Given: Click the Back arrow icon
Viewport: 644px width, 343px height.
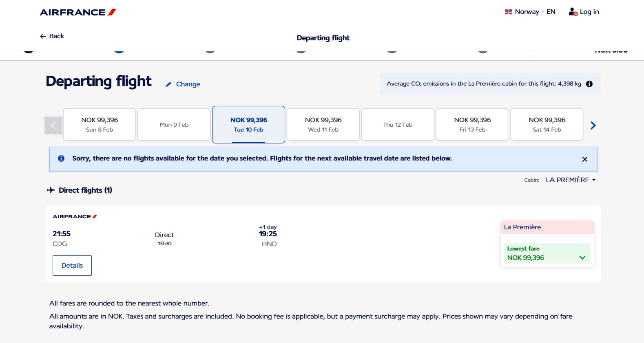Looking at the screenshot, I should click(x=43, y=36).
